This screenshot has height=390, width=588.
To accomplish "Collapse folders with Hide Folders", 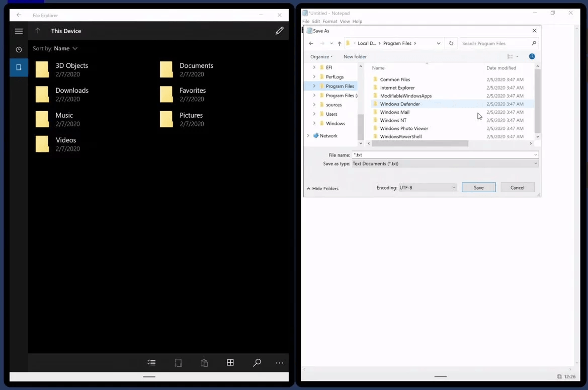I will pyautogui.click(x=322, y=189).
